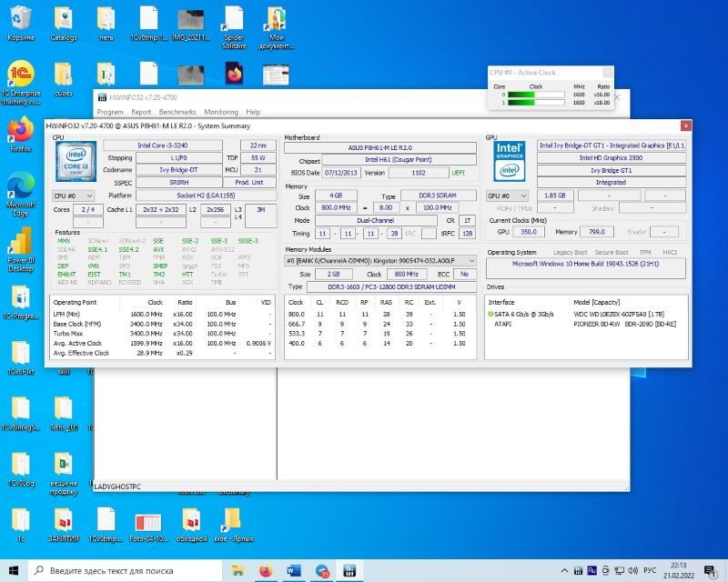The image size is (728, 582).
Task: Expand the GPU #0 selector dropdown
Action: pos(507,196)
